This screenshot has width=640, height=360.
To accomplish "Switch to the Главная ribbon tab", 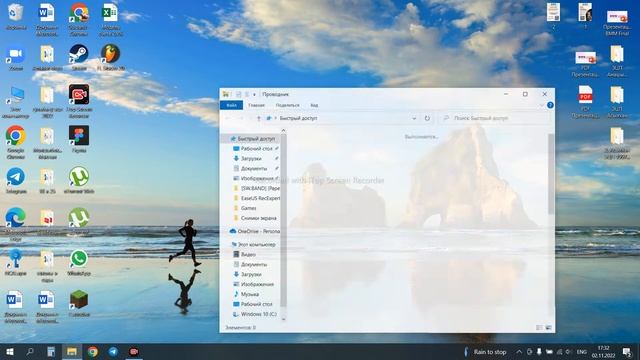I will (x=256, y=105).
